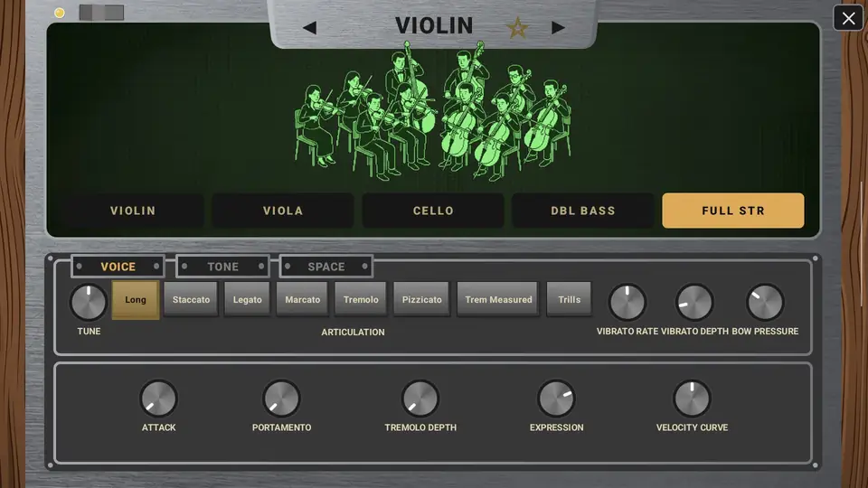Click the VELOCITY CURVE knob

(x=692, y=399)
